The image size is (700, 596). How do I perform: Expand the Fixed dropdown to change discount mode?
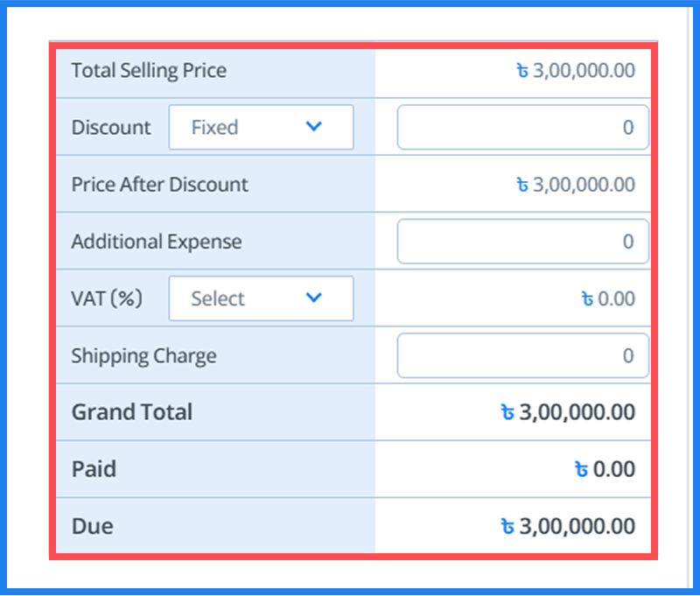pyautogui.click(x=261, y=127)
